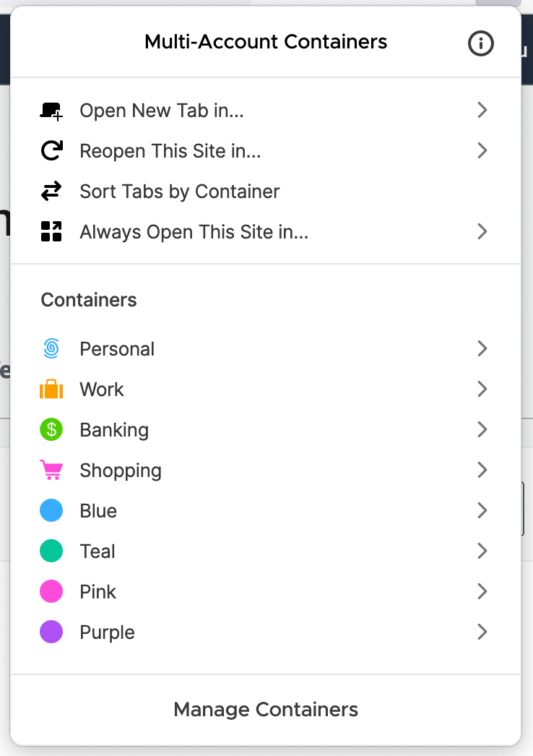
Task: Open Manage Containers
Action: (x=265, y=709)
